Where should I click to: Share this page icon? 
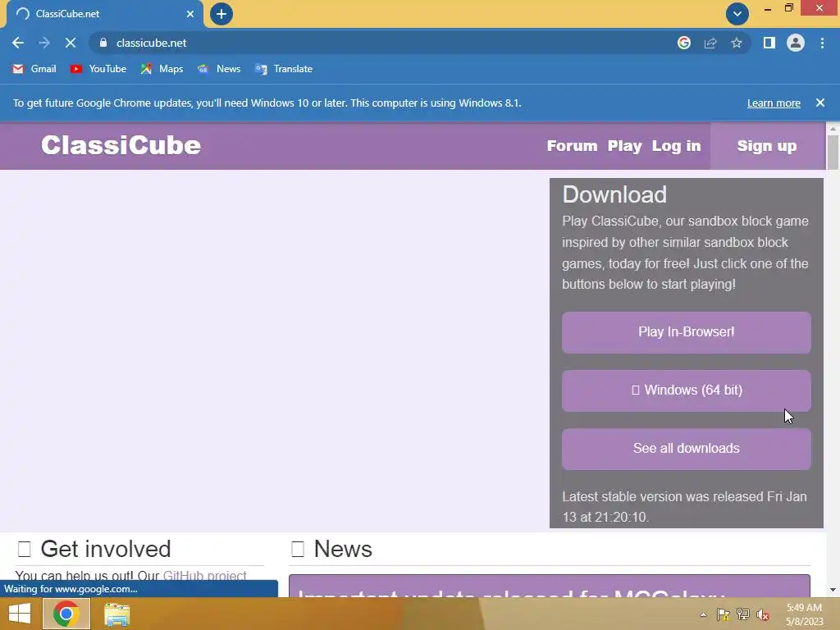(710, 43)
